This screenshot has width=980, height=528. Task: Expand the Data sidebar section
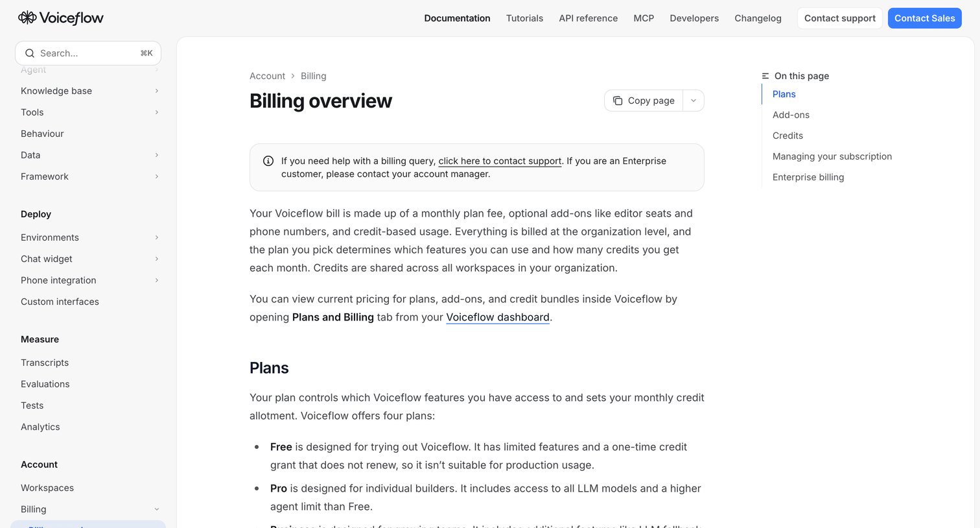click(157, 155)
